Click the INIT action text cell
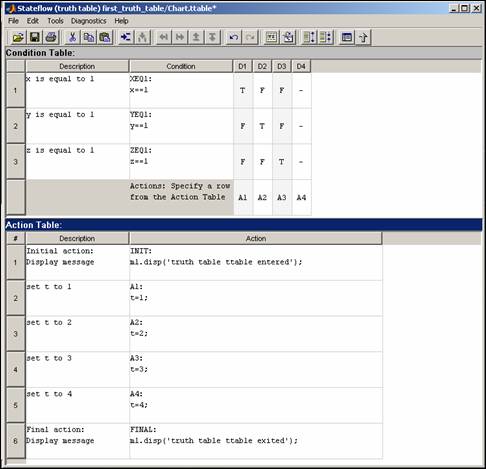The width and height of the screenshot is (486, 469). coord(256,262)
